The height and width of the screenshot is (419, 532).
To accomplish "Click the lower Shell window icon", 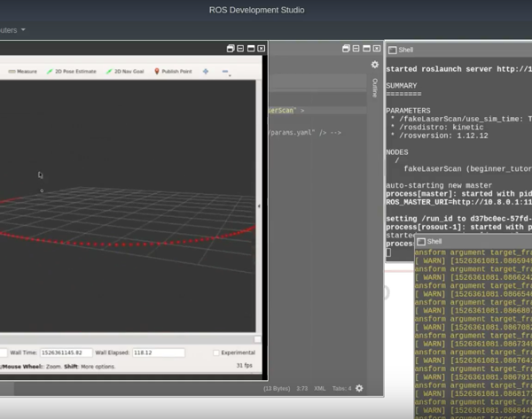I will [x=421, y=242].
